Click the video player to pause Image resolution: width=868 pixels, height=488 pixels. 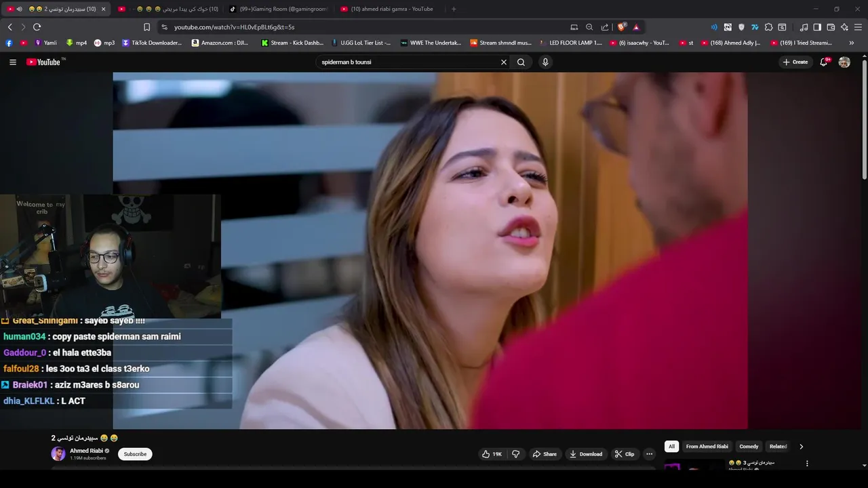point(430,251)
